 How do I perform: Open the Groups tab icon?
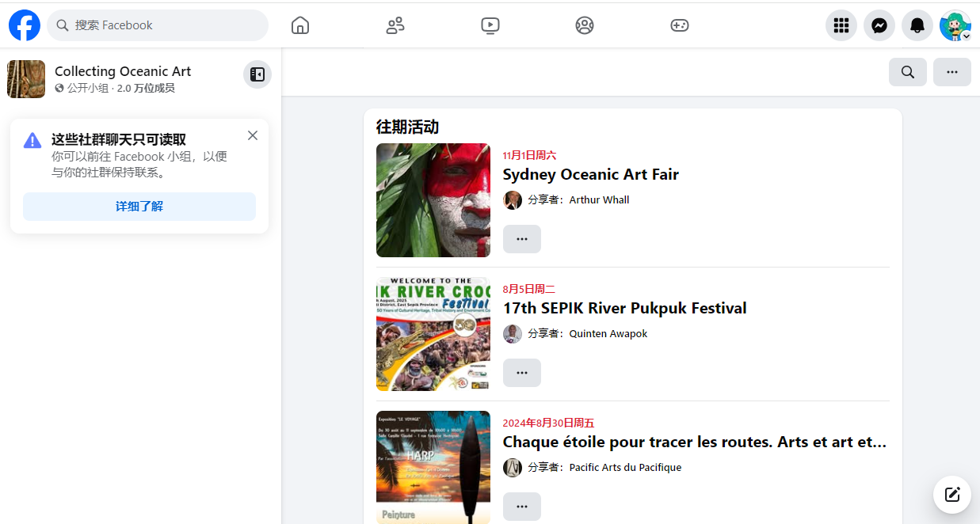tap(585, 25)
